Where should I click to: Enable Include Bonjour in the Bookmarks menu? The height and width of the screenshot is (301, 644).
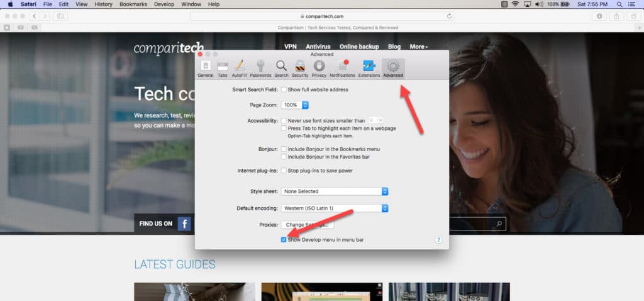coord(284,149)
